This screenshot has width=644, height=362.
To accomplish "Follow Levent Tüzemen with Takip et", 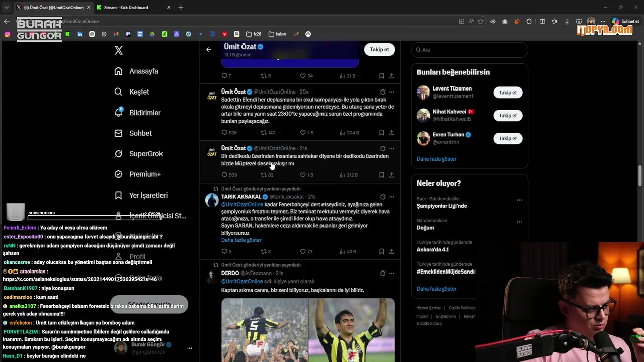I will [508, 93].
